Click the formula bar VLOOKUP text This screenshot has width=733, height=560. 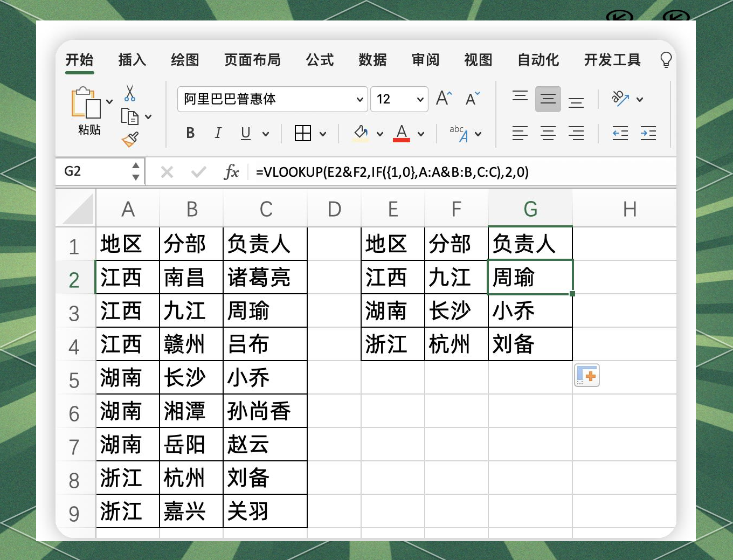[x=392, y=172]
